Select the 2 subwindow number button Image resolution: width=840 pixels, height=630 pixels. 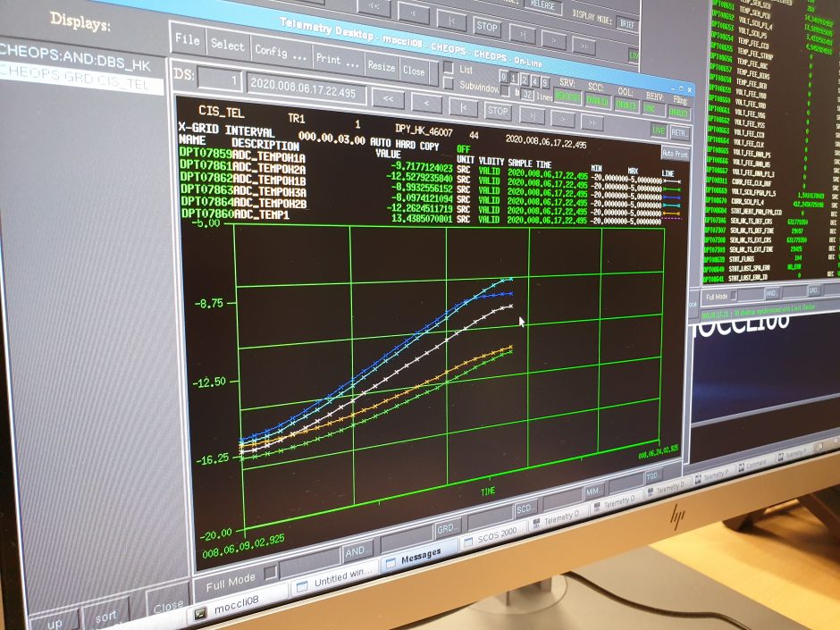525,80
